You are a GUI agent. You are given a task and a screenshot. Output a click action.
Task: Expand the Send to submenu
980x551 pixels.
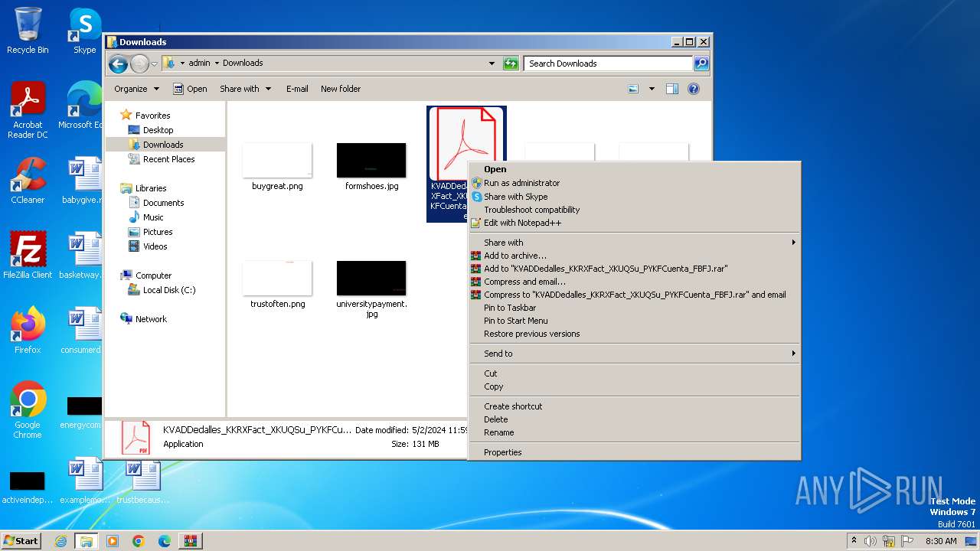pyautogui.click(x=634, y=354)
